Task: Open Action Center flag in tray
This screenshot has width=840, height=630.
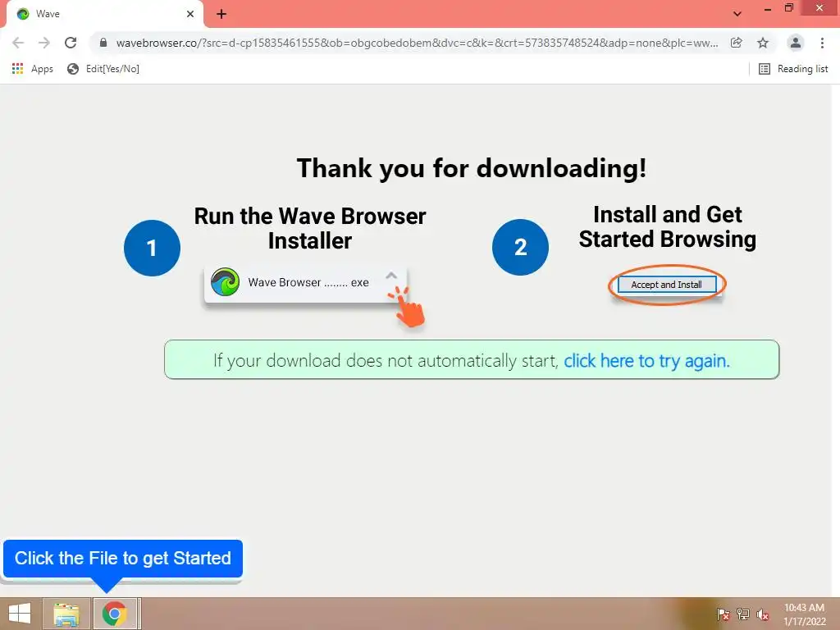Action: pos(724,614)
